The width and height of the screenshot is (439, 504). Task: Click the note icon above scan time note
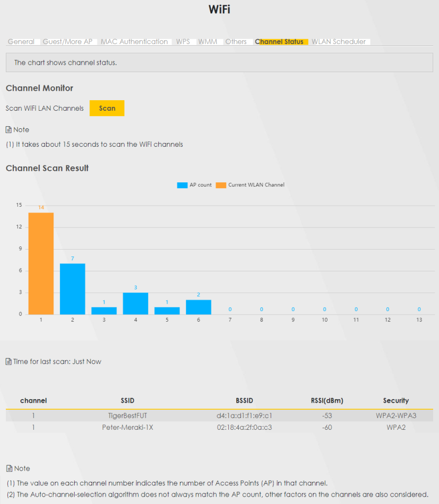[x=8, y=130]
